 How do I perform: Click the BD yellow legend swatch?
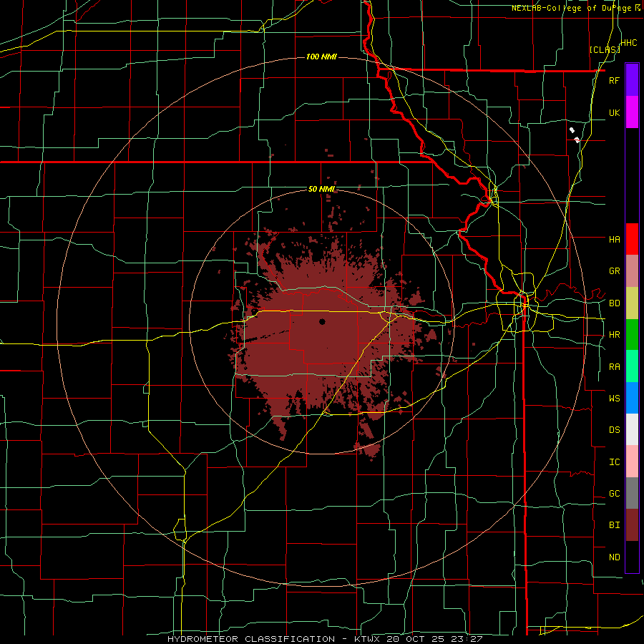(632, 303)
